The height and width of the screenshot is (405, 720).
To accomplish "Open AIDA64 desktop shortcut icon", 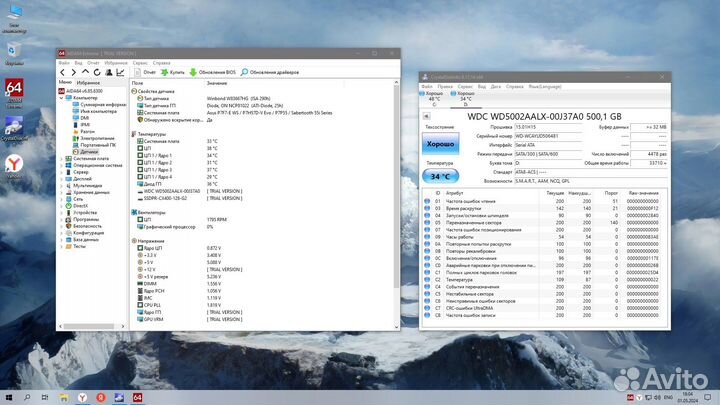I will click(14, 93).
